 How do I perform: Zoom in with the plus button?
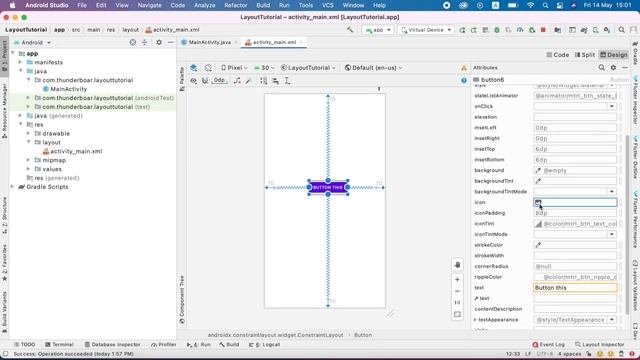[457, 280]
